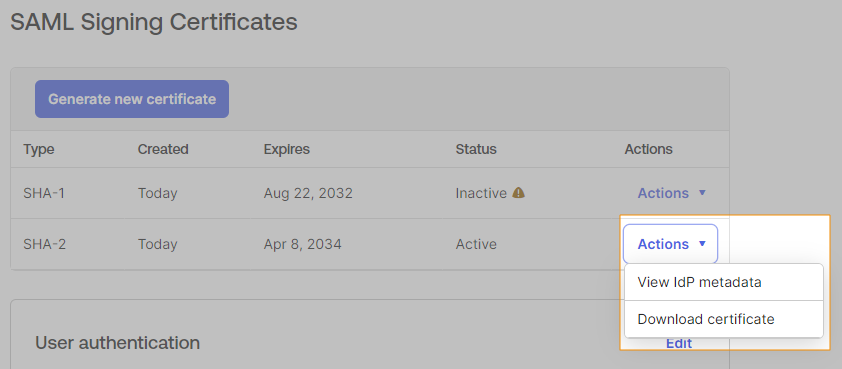Click the Aug 22, 2032 expiry date

click(x=308, y=193)
